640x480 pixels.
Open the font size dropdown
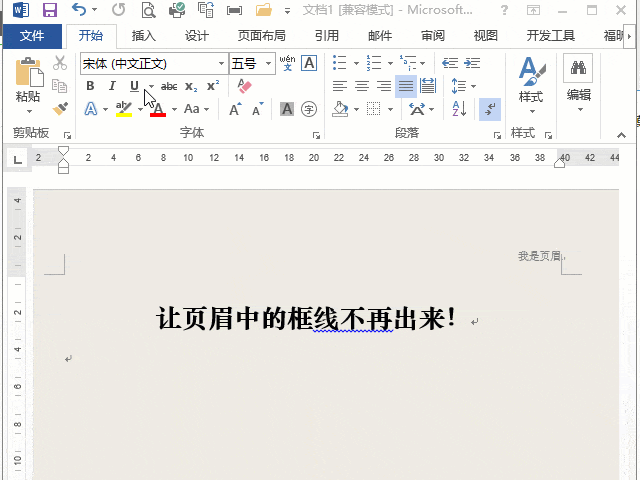268,63
